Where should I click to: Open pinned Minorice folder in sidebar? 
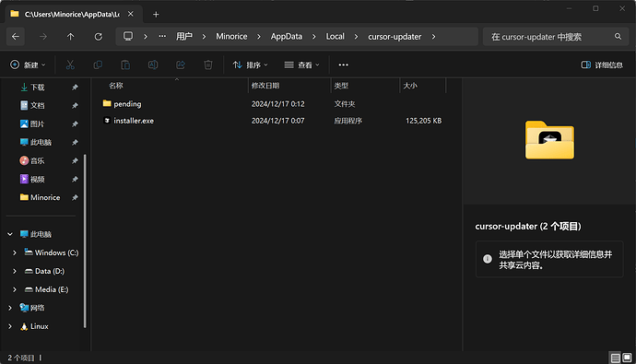click(45, 197)
